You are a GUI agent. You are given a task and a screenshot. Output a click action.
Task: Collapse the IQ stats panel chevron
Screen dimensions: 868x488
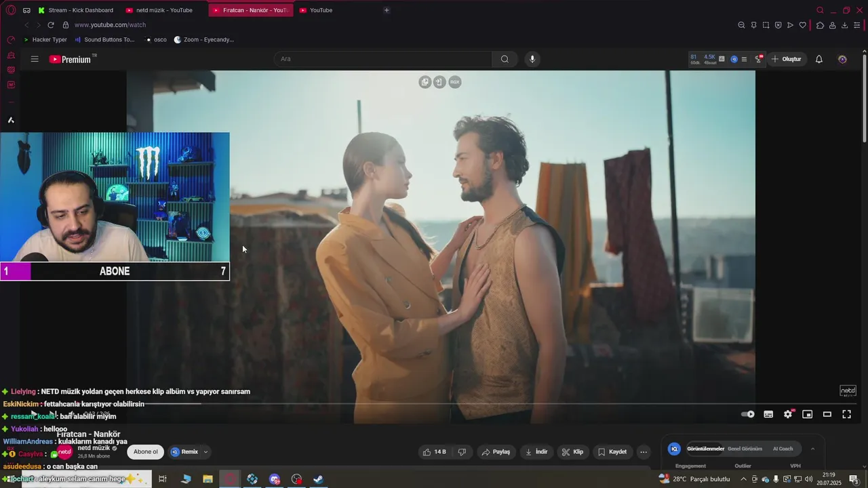coord(812,449)
